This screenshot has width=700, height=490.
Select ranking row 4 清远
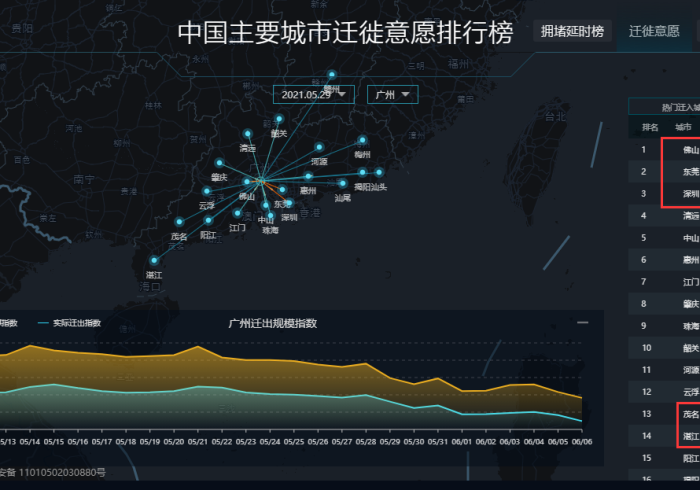pos(664,216)
